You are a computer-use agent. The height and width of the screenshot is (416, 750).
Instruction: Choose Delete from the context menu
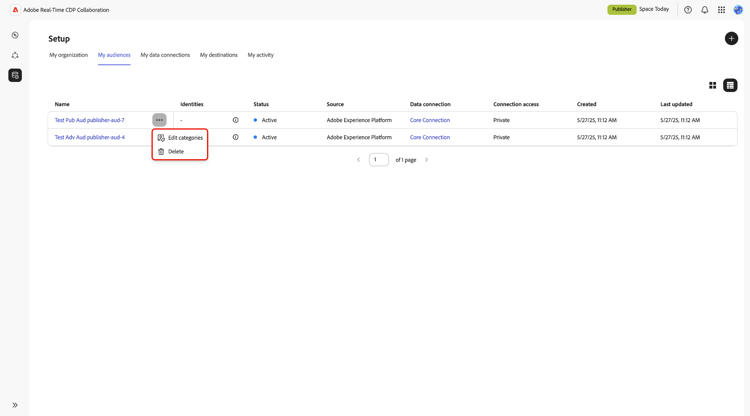tap(180, 152)
